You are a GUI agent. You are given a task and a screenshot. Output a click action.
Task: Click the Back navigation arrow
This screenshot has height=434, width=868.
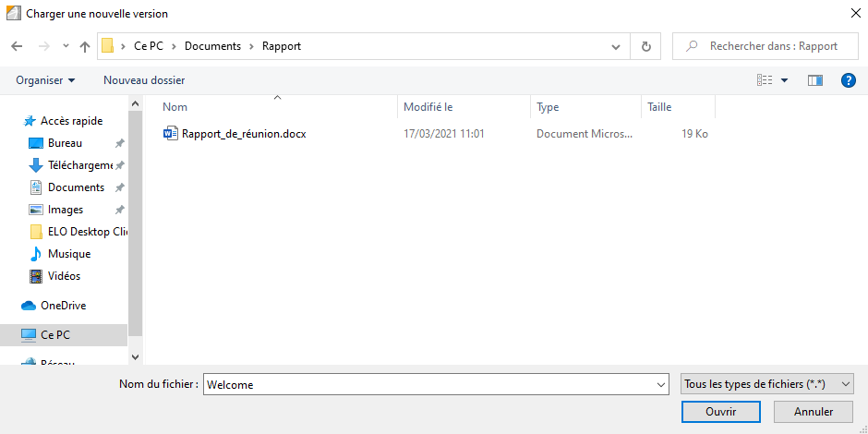[x=17, y=46]
